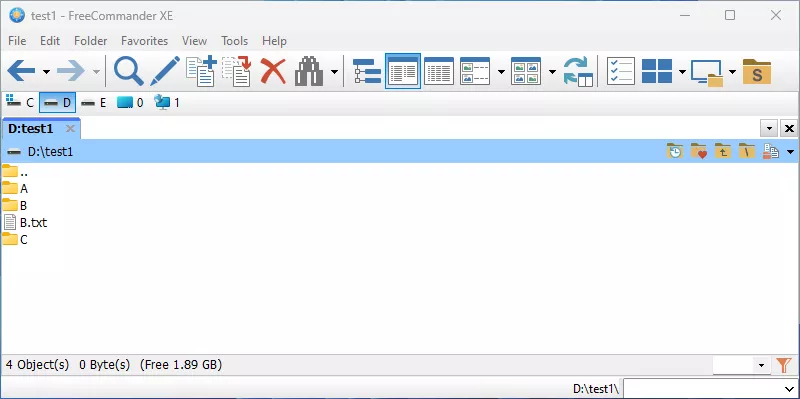Click the black X close panel button
Image resolution: width=800 pixels, height=399 pixels.
(x=789, y=129)
